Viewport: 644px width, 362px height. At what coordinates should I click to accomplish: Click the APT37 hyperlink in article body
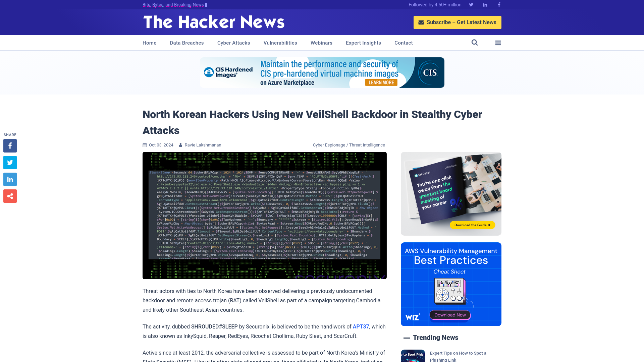[x=361, y=327]
